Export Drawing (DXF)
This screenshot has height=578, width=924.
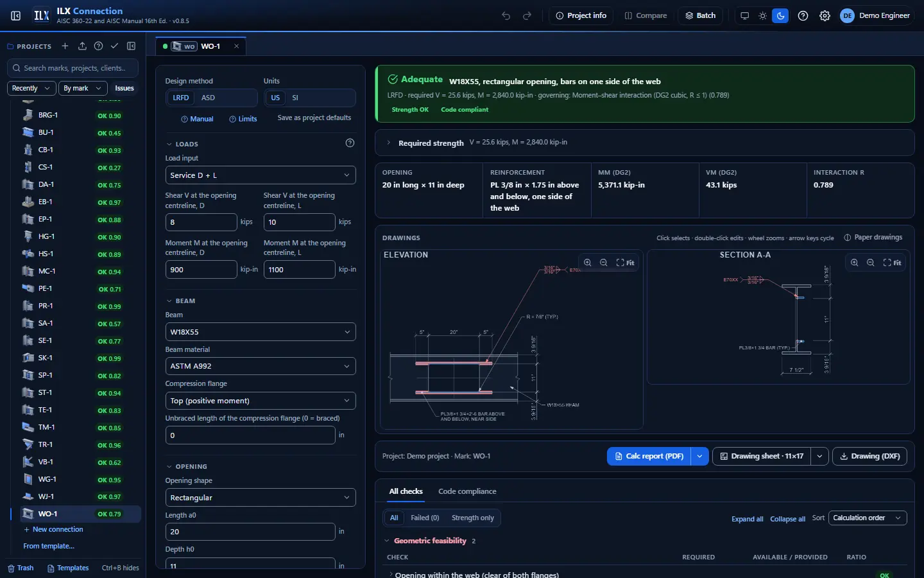(869, 456)
